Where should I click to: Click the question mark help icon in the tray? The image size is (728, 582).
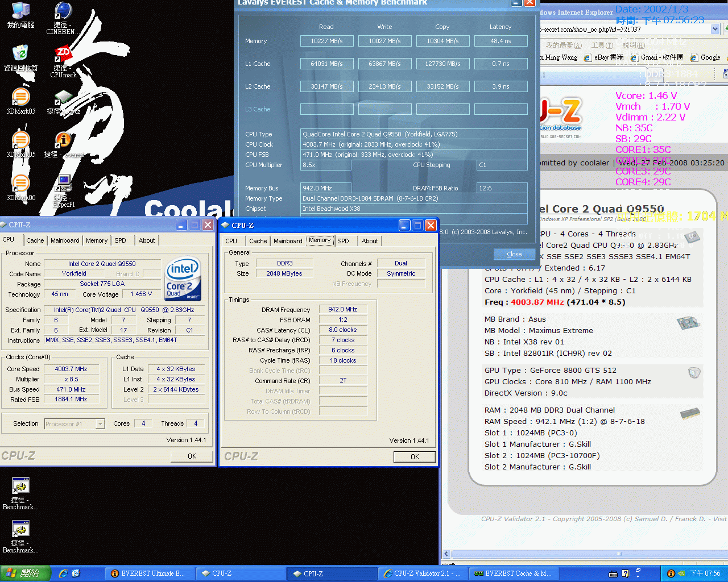[626, 573]
